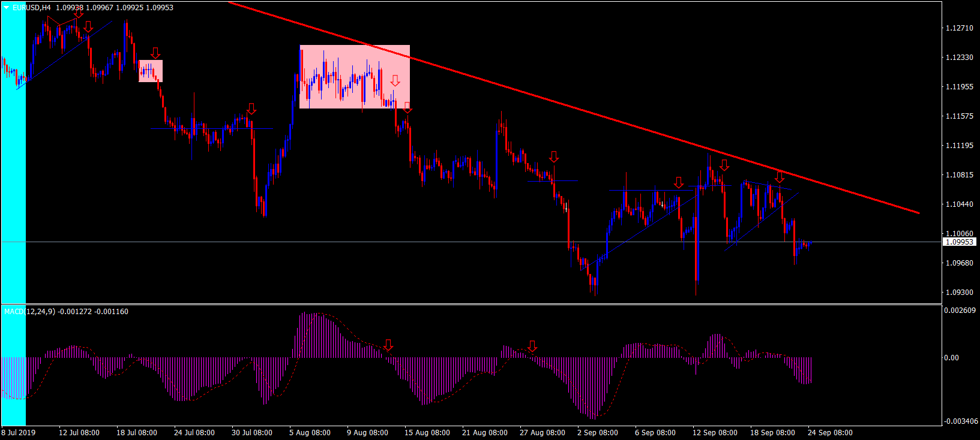Click the 2 Sep 08:00 time label
Viewport: 980px width, 440px height.
(x=598, y=433)
